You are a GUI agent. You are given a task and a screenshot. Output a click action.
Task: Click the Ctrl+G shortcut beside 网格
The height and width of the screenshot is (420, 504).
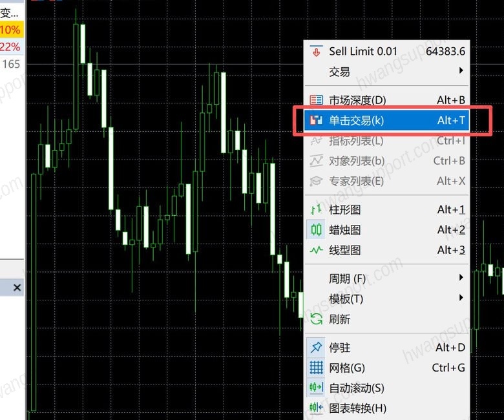[448, 368]
